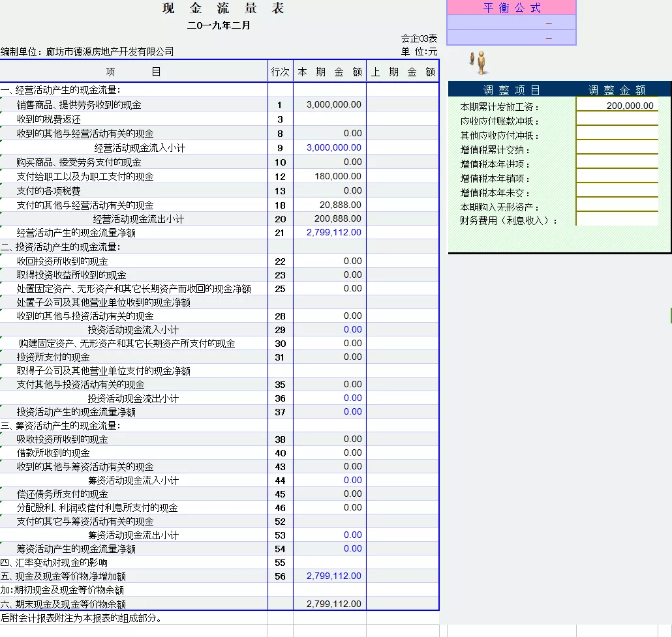The width and height of the screenshot is (672, 637).
Task: Click the 收到的税费返还 row label
Action: [x=48, y=119]
